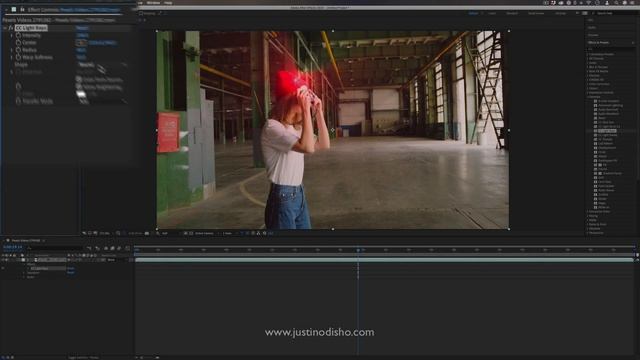Open the Window menu
Image resolution: width=640 pixels, height=360 pixels.
(153, 2)
